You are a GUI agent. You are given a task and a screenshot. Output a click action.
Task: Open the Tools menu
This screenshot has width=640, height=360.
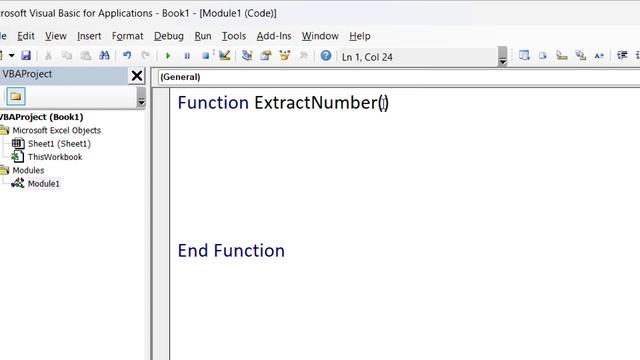[x=234, y=36]
